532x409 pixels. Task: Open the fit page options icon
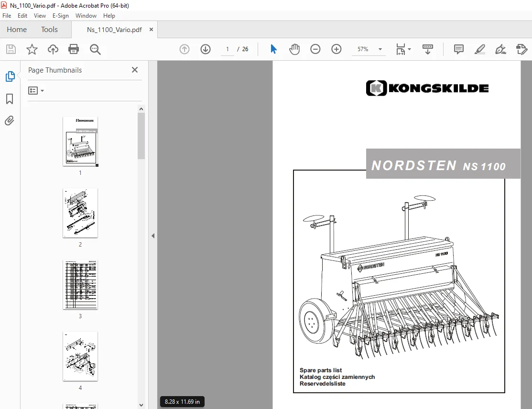point(403,49)
